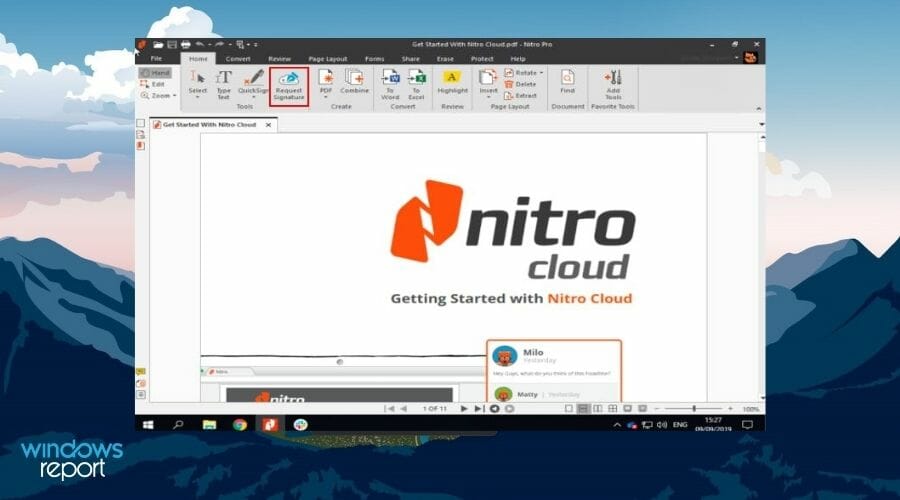Click the Request Signature tool
This screenshot has height=500, width=900.
pyautogui.click(x=289, y=86)
